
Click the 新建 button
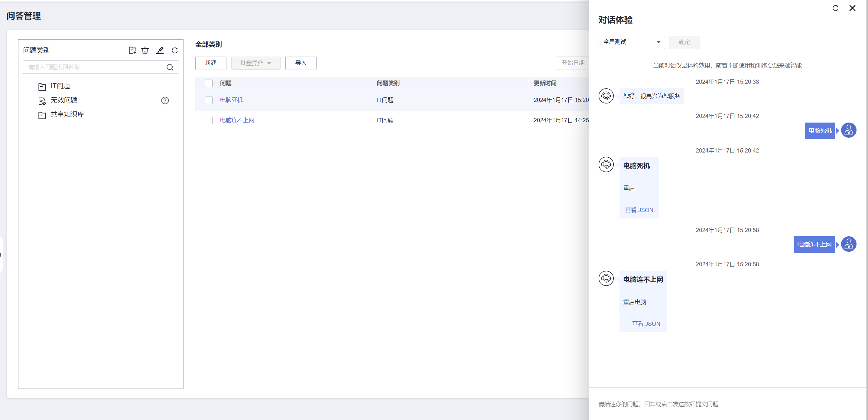(x=211, y=63)
